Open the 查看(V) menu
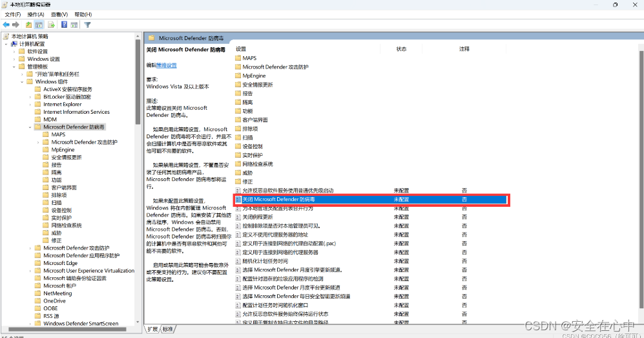The image size is (644, 338). pyautogui.click(x=59, y=14)
